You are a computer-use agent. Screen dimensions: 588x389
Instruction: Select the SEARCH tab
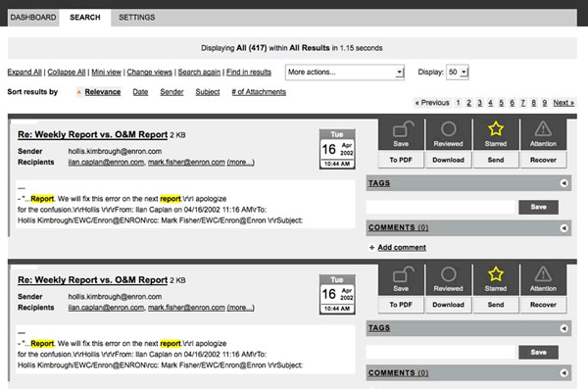tap(85, 18)
